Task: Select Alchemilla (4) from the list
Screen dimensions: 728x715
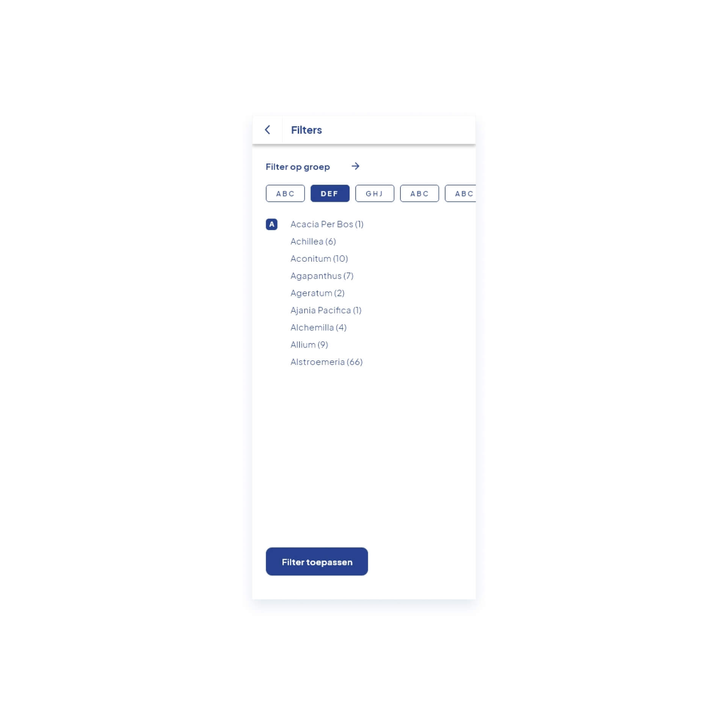Action: (x=318, y=327)
